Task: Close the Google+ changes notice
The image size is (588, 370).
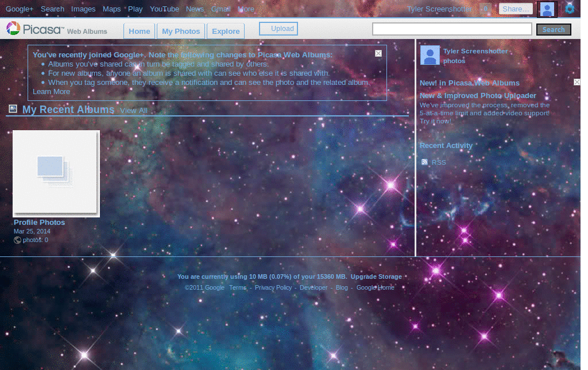Action: pos(378,53)
